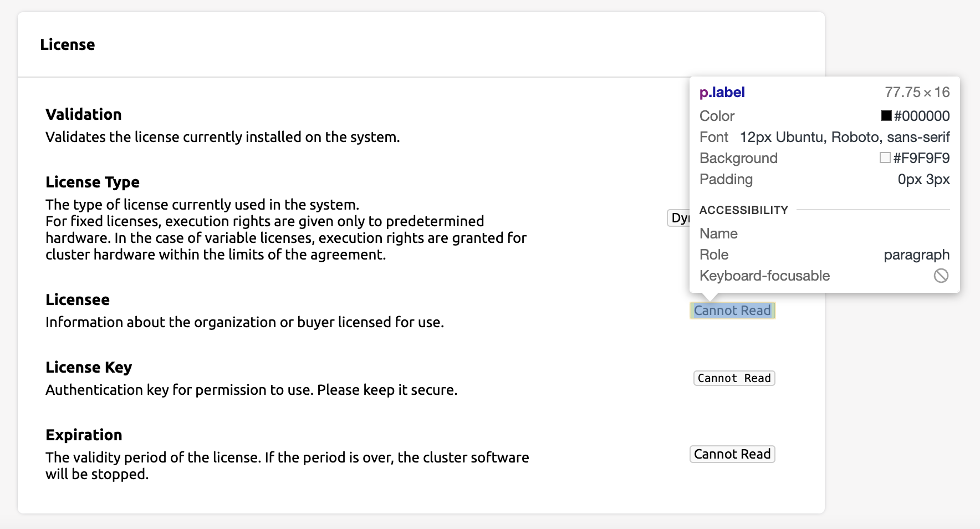
Task: Click the Cannot Read badge beside Expiration
Action: coord(732,454)
